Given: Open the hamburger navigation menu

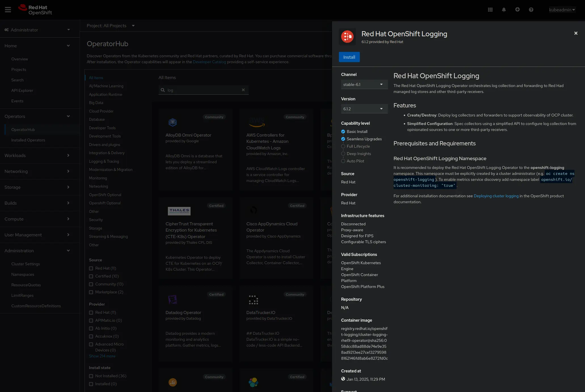Looking at the screenshot, I should 8,10.
